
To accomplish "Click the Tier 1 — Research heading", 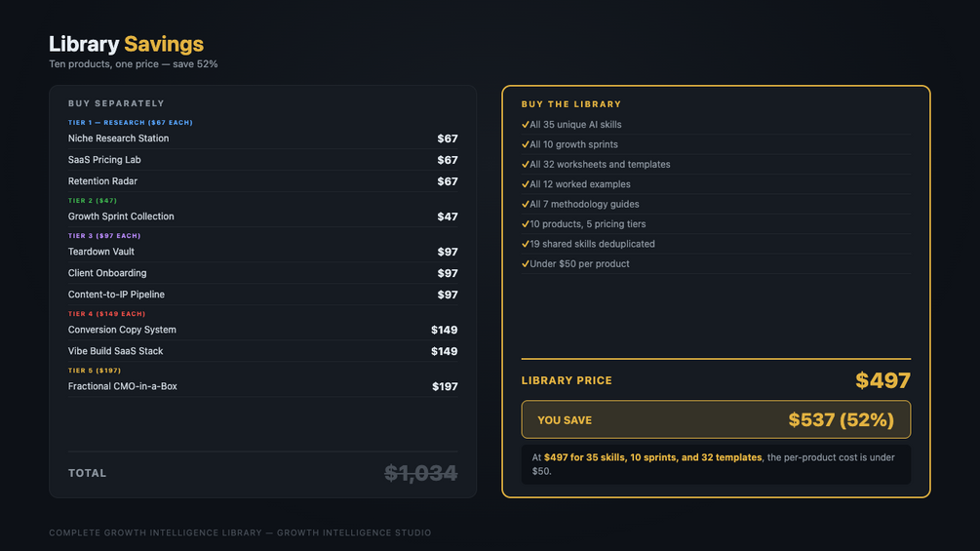I will pos(130,123).
